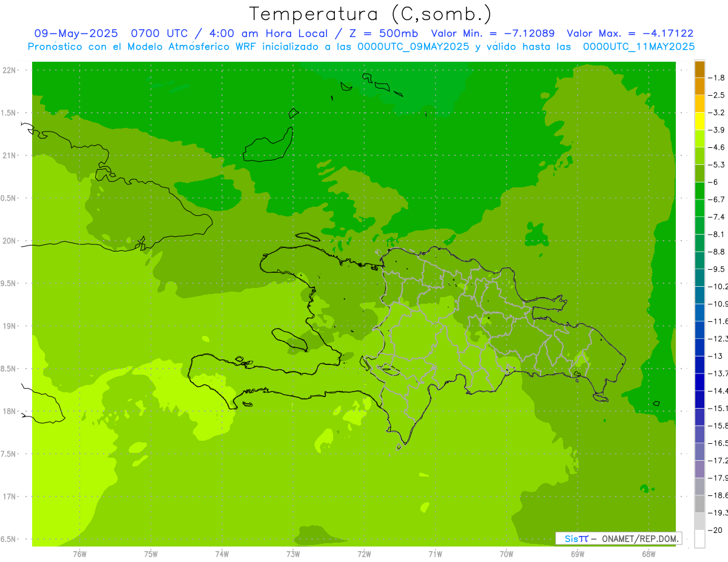Image resolution: width=728 pixels, height=562 pixels.
Task: Click the '-8.8' colorbar value
Action: pyautogui.click(x=716, y=252)
